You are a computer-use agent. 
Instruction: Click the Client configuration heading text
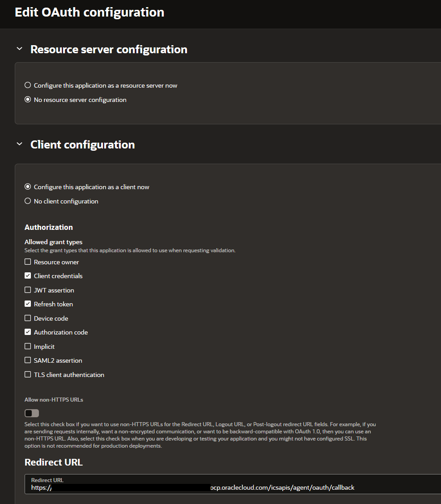pyautogui.click(x=82, y=144)
